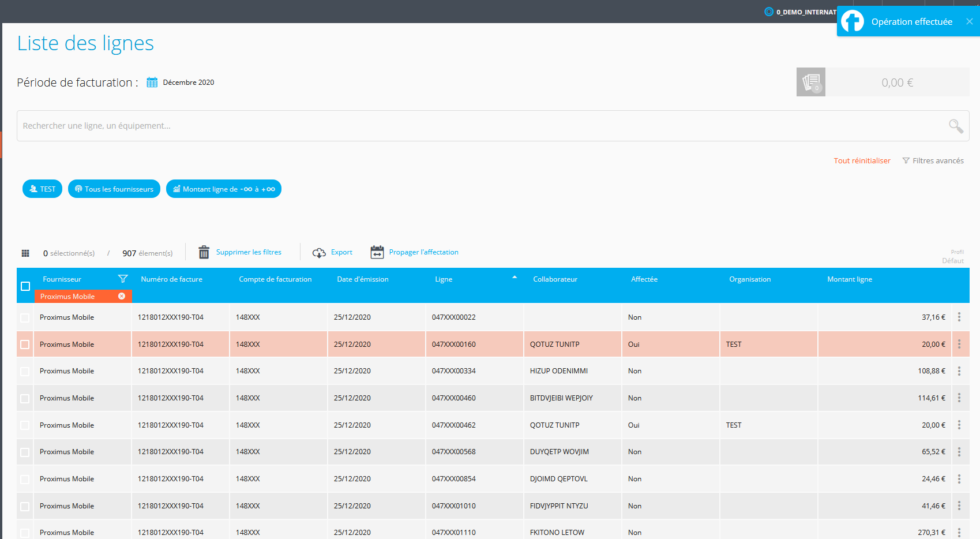Toggle the Ligne column sort arrow
This screenshot has height=539, width=980.
click(515, 278)
